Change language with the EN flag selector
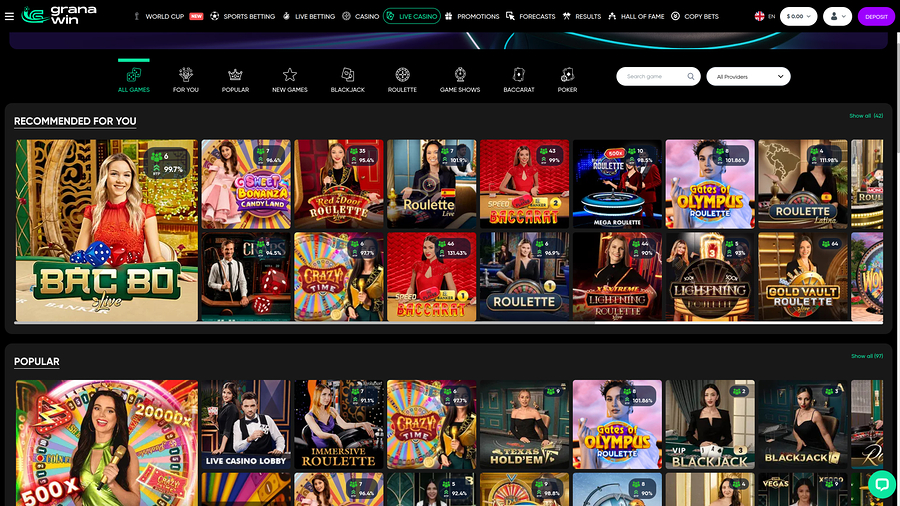This screenshot has width=900, height=506. [765, 17]
